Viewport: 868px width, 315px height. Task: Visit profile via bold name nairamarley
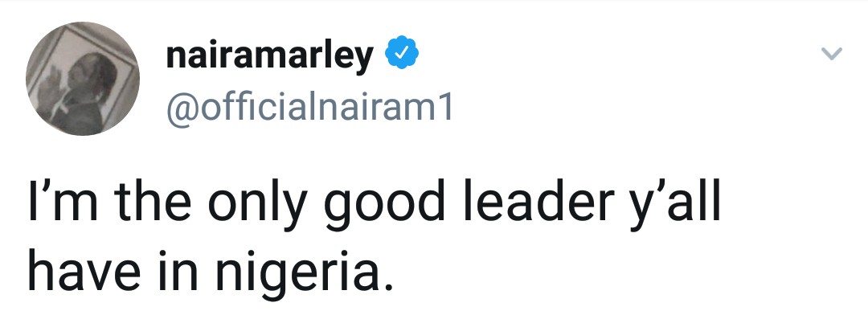pos(269,56)
